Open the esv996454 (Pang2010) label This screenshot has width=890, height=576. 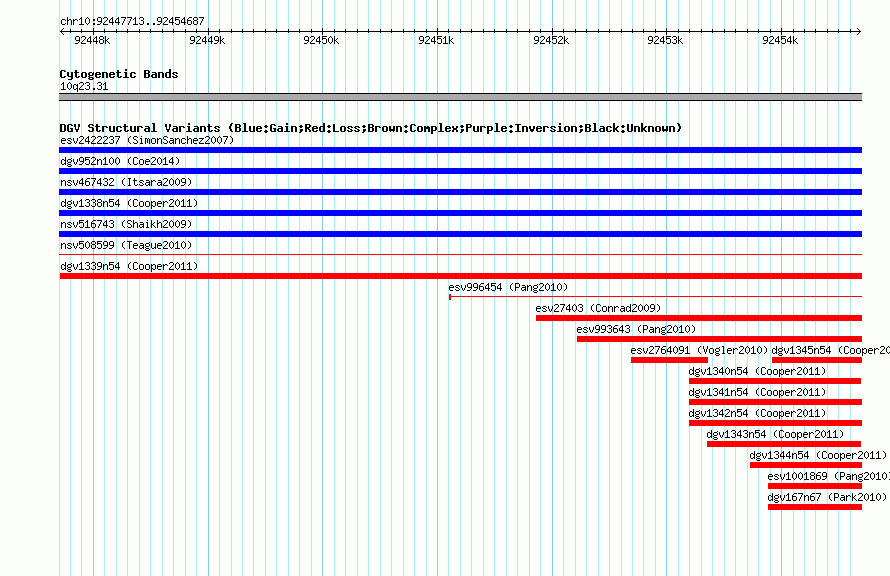pyautogui.click(x=508, y=287)
